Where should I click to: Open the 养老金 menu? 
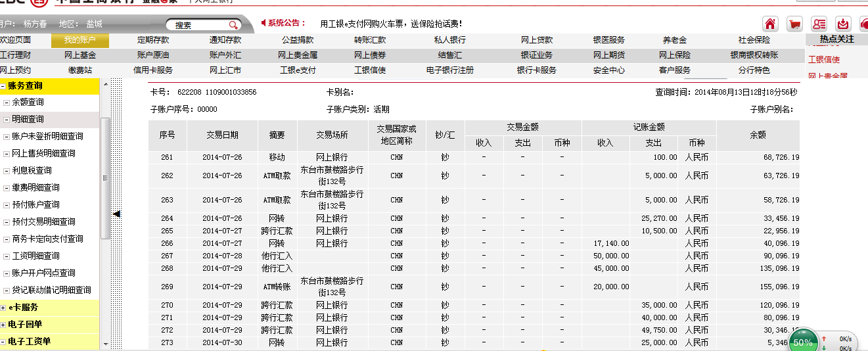675,40
